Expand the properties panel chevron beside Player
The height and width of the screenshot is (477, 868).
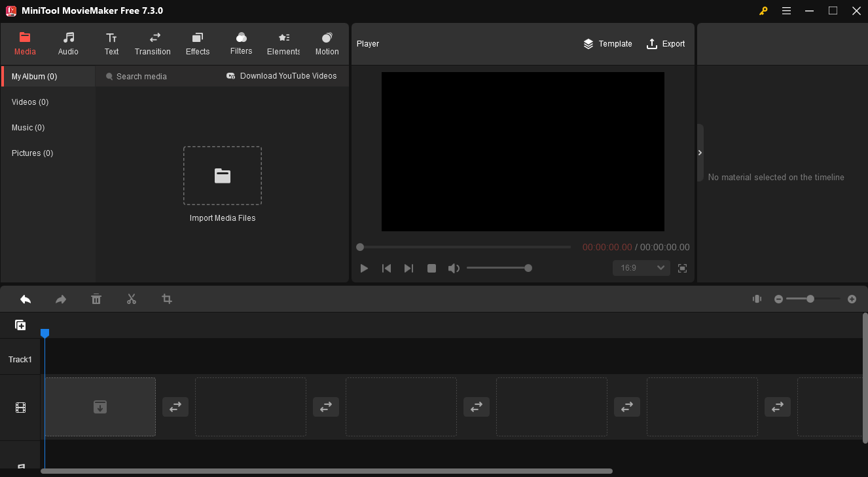point(699,152)
